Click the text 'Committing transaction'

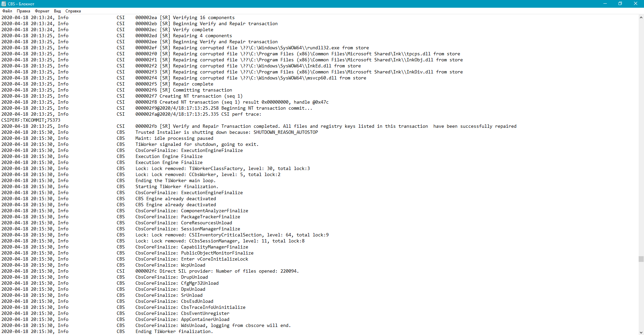tap(202, 90)
